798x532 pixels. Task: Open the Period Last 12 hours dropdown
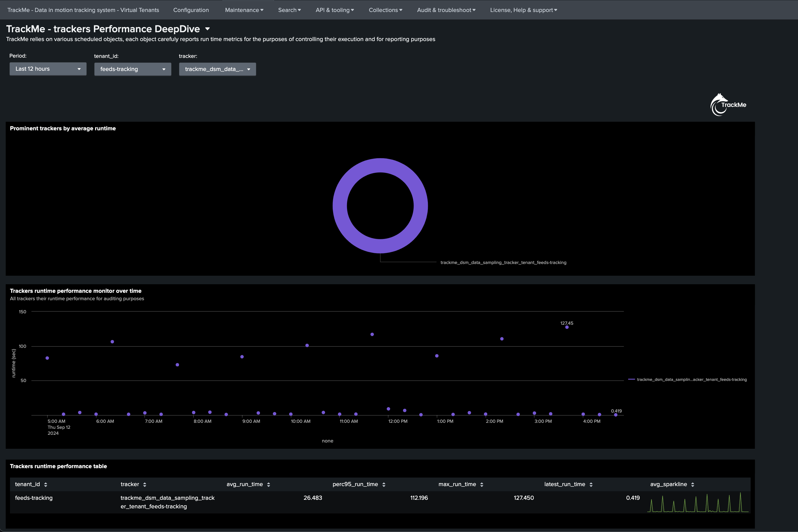click(48, 69)
